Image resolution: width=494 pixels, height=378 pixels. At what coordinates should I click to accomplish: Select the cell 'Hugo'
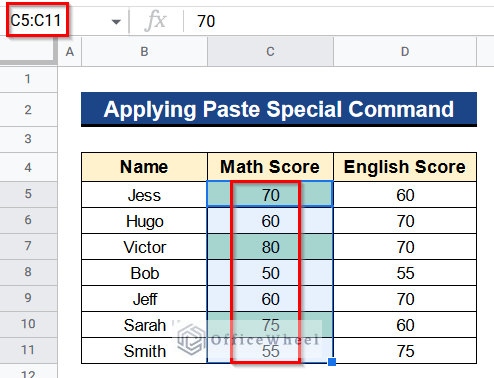(x=144, y=221)
